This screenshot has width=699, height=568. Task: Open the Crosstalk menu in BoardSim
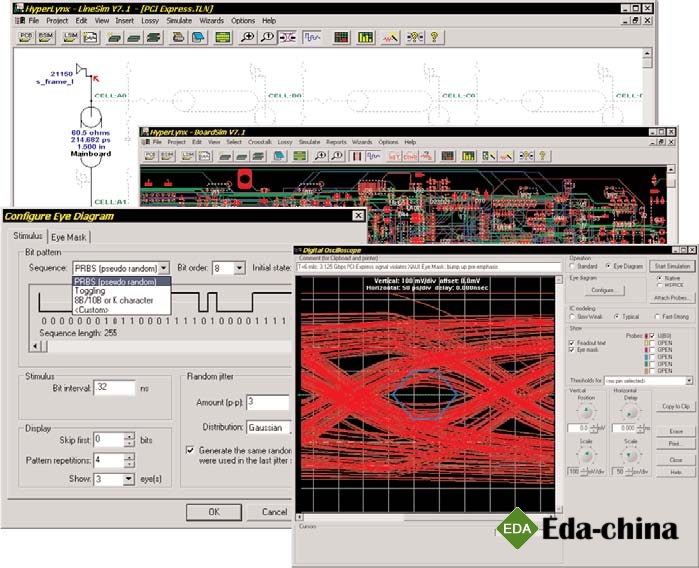coord(259,142)
